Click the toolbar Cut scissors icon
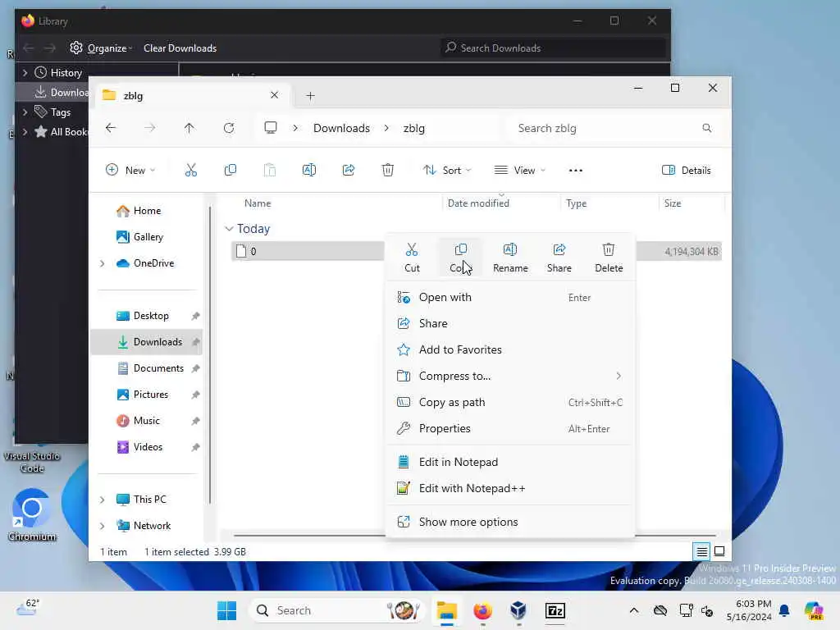 (190, 171)
